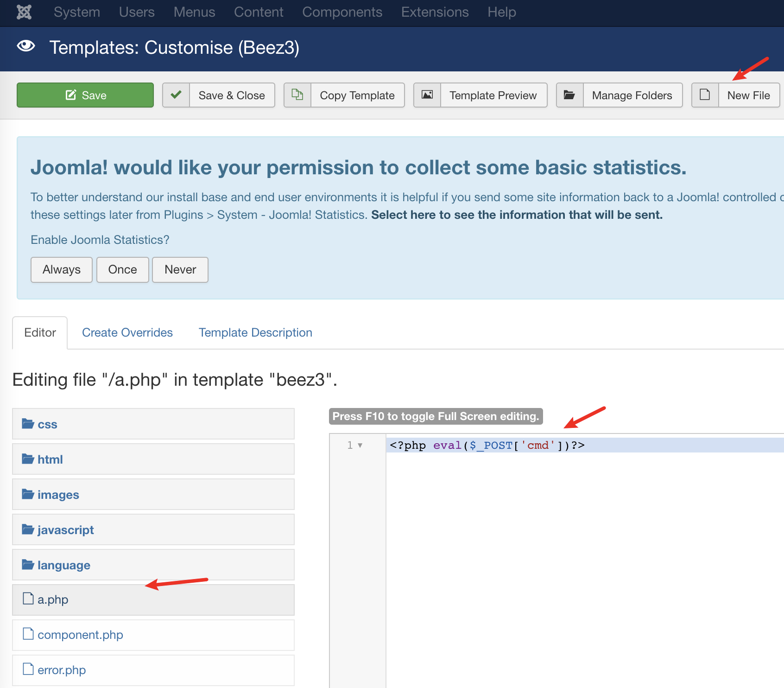Image resolution: width=784 pixels, height=688 pixels.
Task: Choose Always for Joomla Statistics
Action: [62, 269]
